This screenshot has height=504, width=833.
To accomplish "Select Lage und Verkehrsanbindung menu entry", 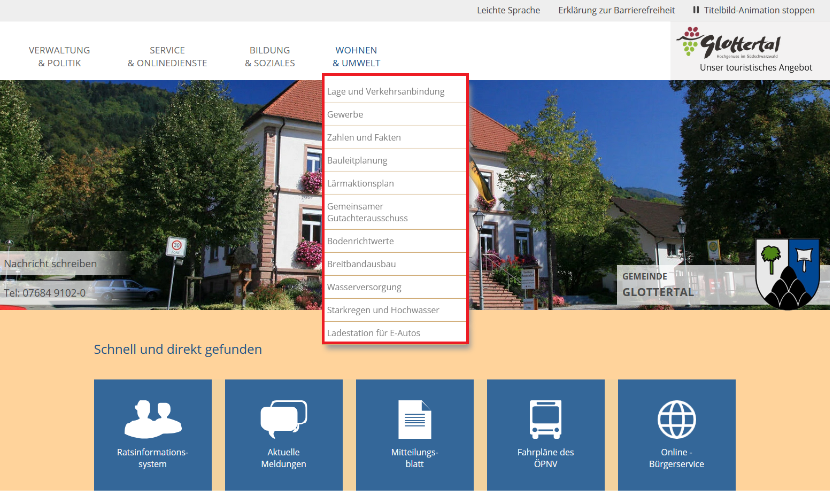I will coord(385,91).
